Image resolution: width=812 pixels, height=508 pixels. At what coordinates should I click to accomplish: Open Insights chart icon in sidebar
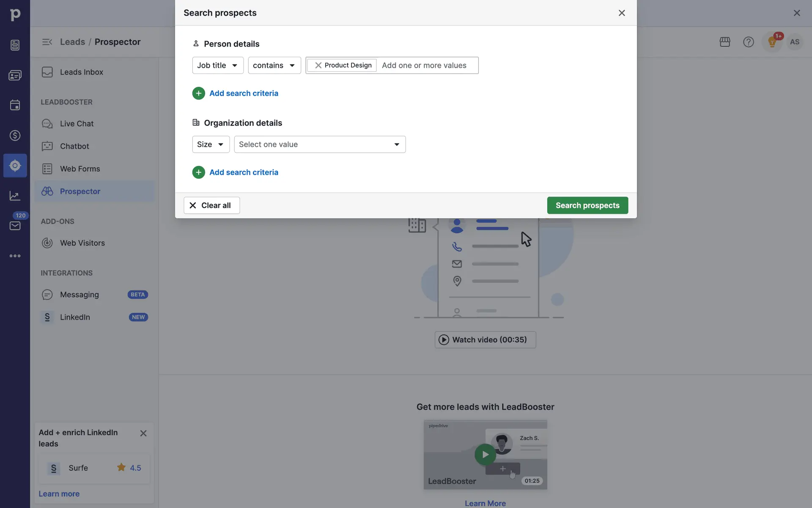(15, 196)
